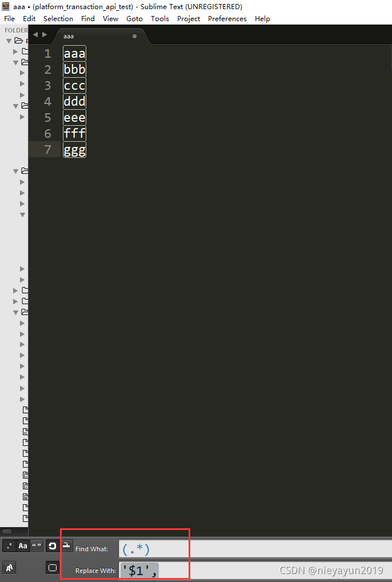Toggle the case sensitive (Aa) option
392x582 pixels.
pos(23,545)
